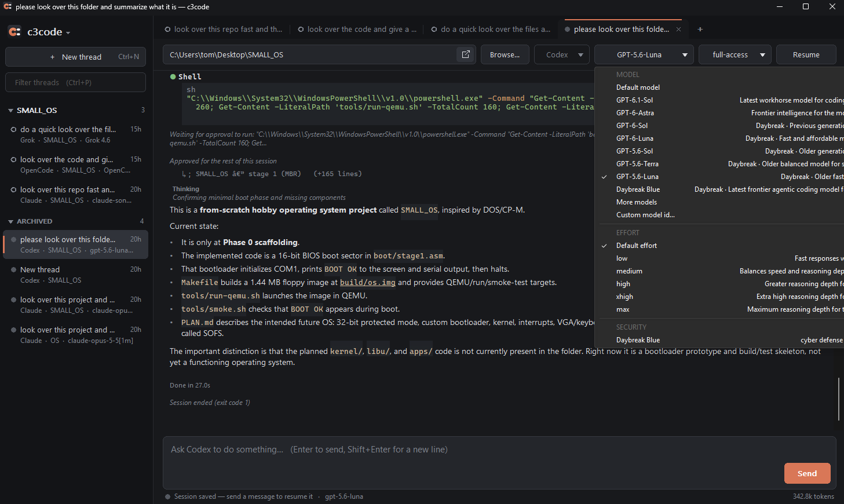
Task: Set effort to medium
Action: [x=720, y=271]
